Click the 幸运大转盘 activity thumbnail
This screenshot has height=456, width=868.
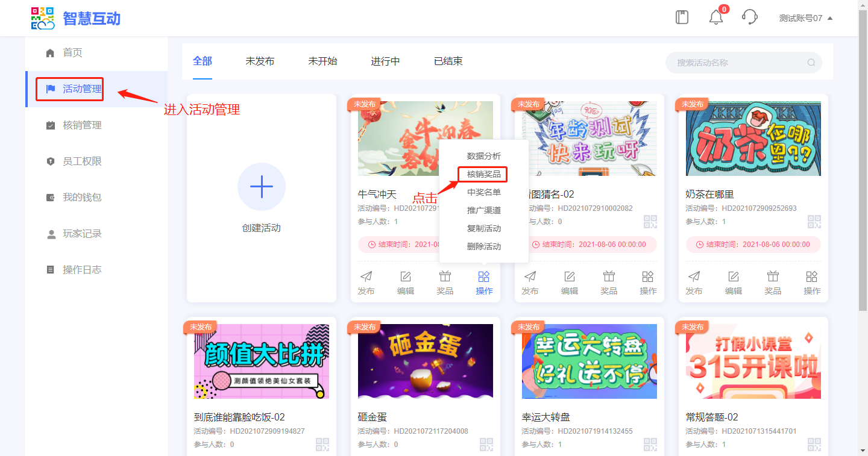[x=589, y=361]
